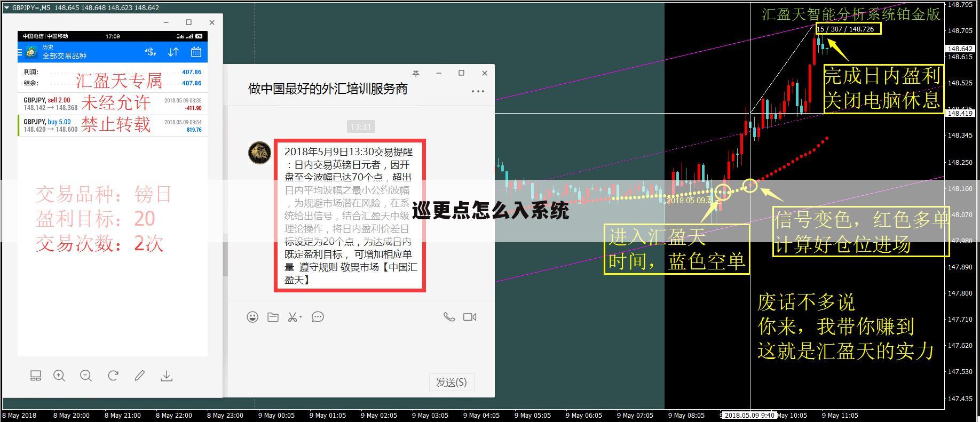Click the 13:31 timestamp in chat
Screen dimensions: 980x422
[x=360, y=126]
